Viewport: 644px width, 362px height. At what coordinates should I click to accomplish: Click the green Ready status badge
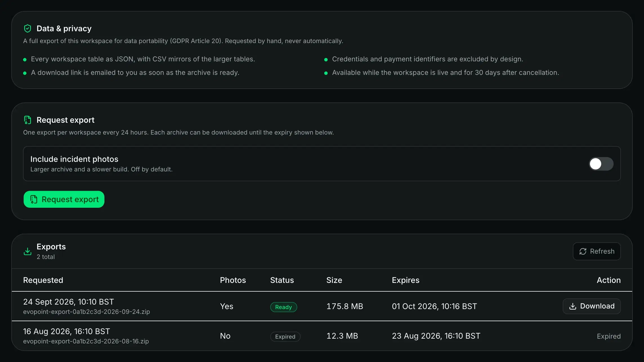click(283, 307)
